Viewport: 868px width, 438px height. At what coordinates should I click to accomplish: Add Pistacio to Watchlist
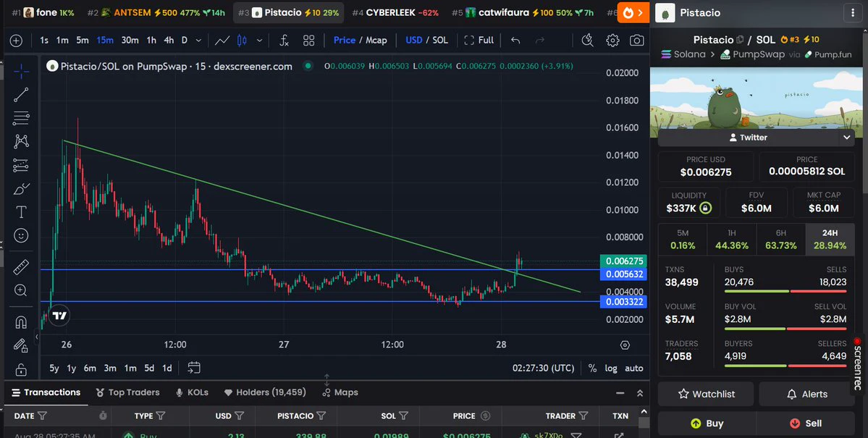click(x=706, y=395)
